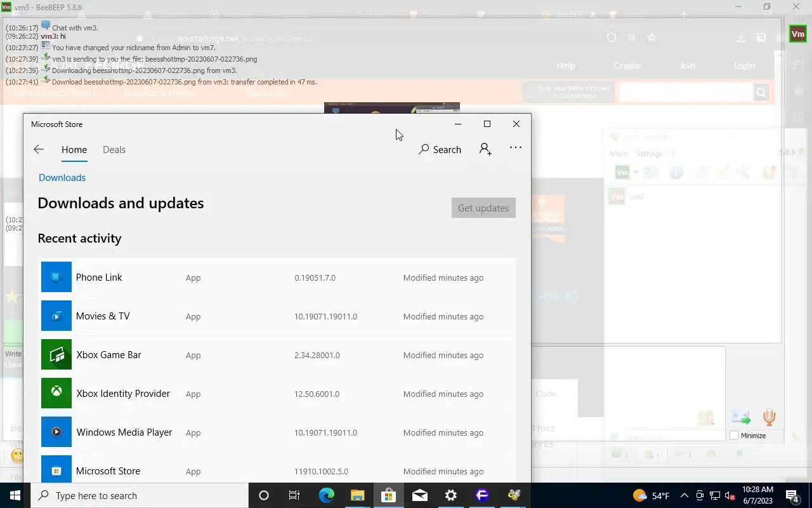Click the Microsoft Store taskbar icon

pyautogui.click(x=388, y=495)
